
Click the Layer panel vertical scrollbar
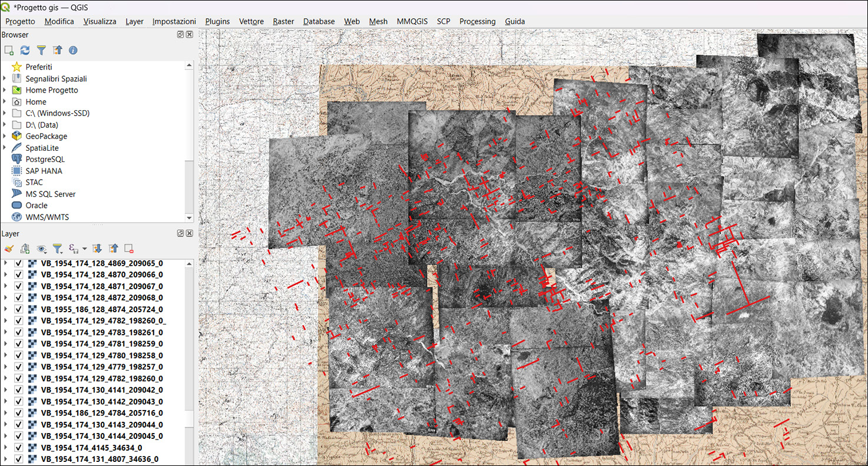click(189, 353)
